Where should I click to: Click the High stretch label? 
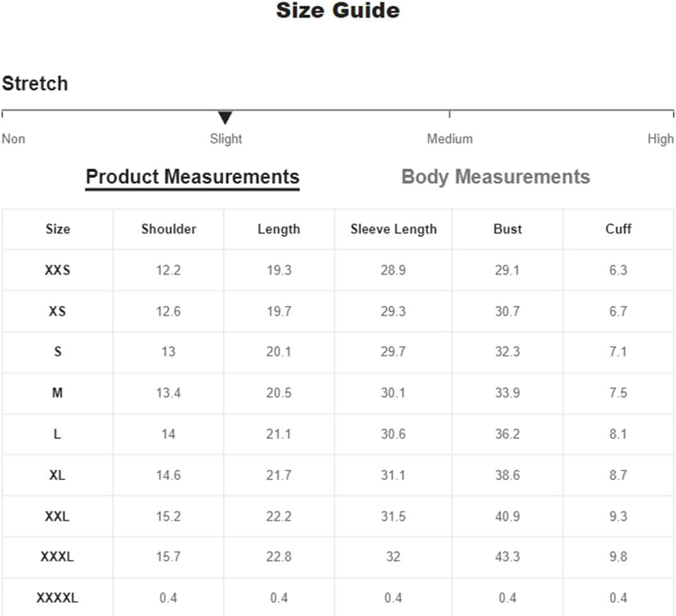(660, 139)
